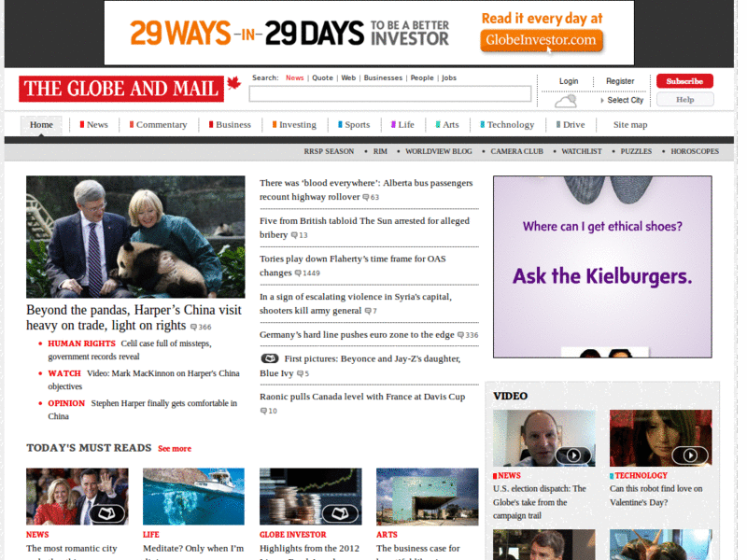Open gallery icon on most romantic city thumbnail

click(107, 513)
